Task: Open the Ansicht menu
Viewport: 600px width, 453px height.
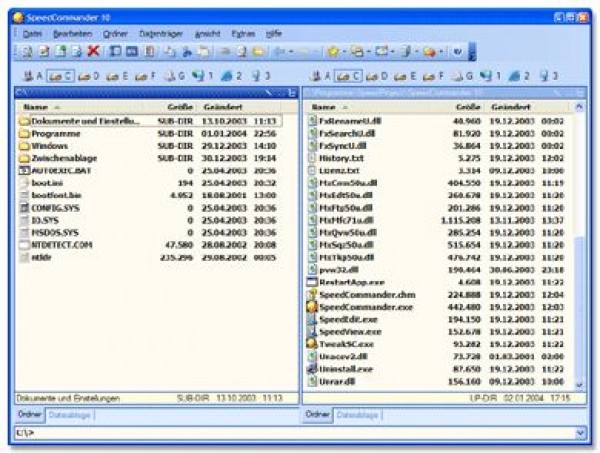Action: [207, 34]
